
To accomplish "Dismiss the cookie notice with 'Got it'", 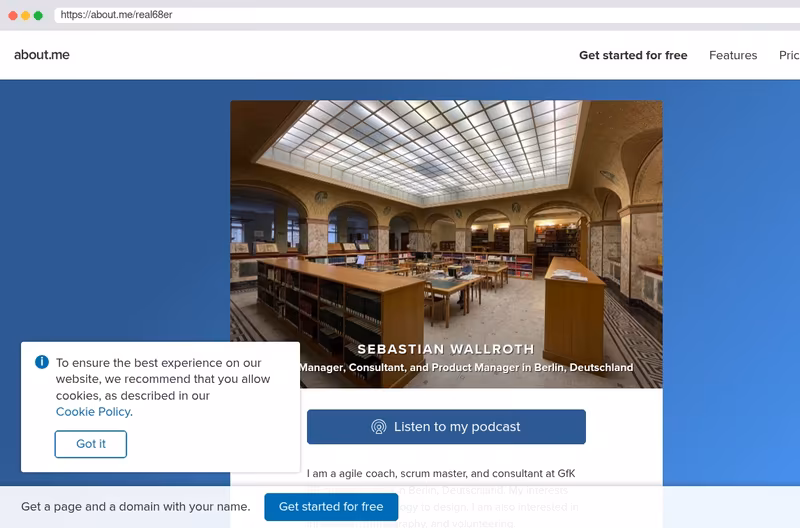I will tap(91, 444).
